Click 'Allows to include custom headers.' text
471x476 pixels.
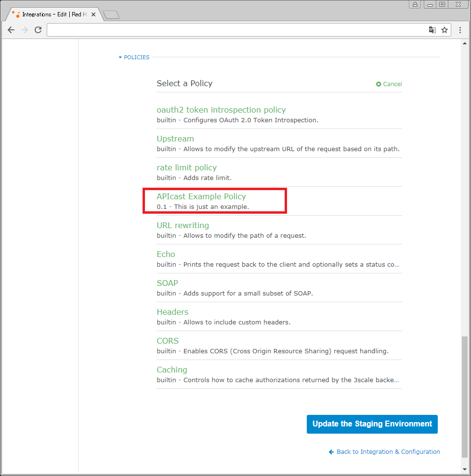(x=237, y=322)
